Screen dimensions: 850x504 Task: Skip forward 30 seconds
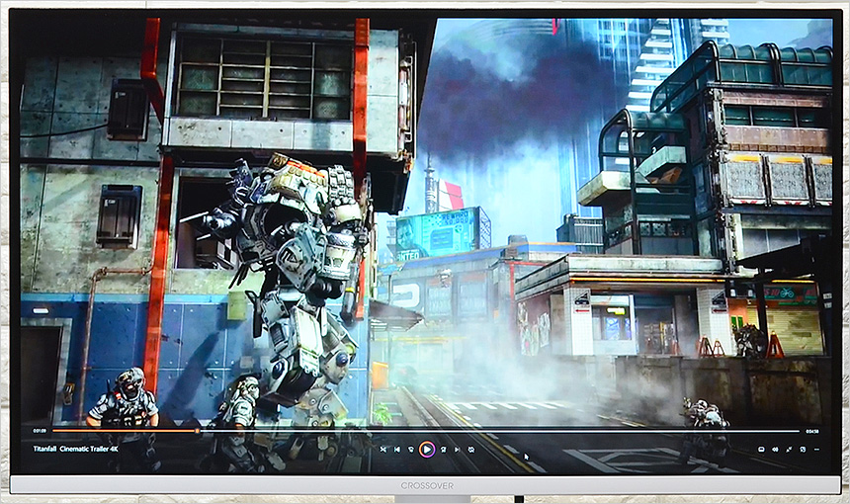(444, 449)
